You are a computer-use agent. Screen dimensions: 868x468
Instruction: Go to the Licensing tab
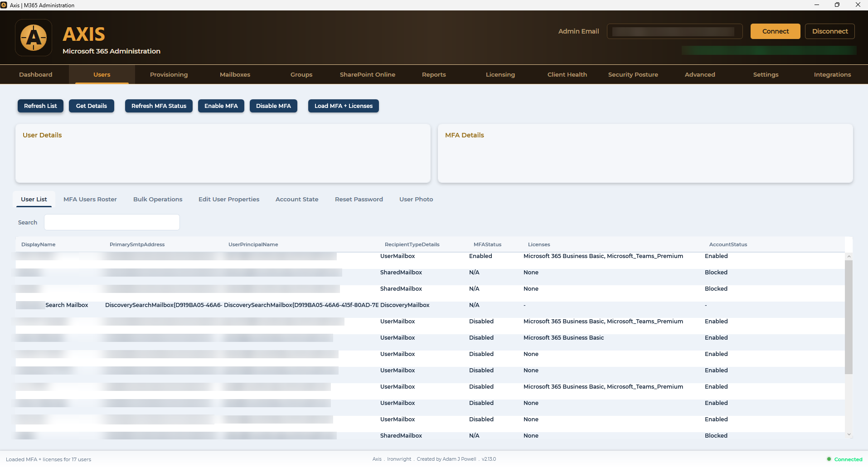coord(500,74)
